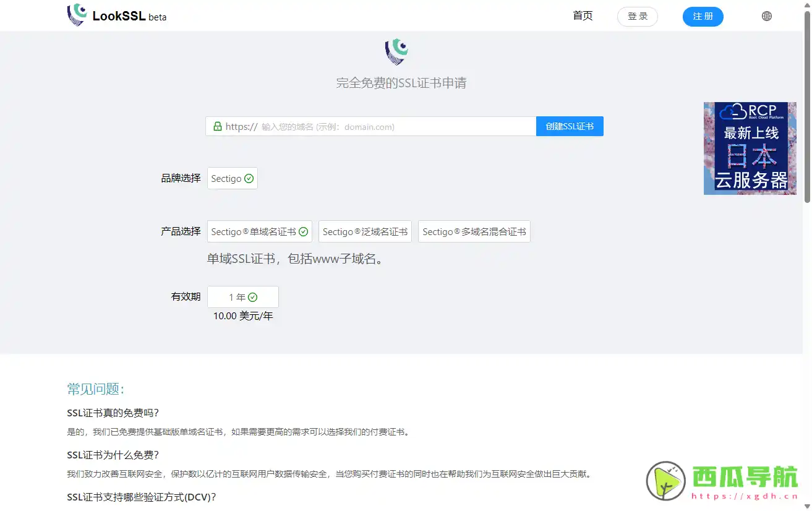The image size is (812, 511).
Task: Click the green padlock icon beside https://
Action: point(217,126)
